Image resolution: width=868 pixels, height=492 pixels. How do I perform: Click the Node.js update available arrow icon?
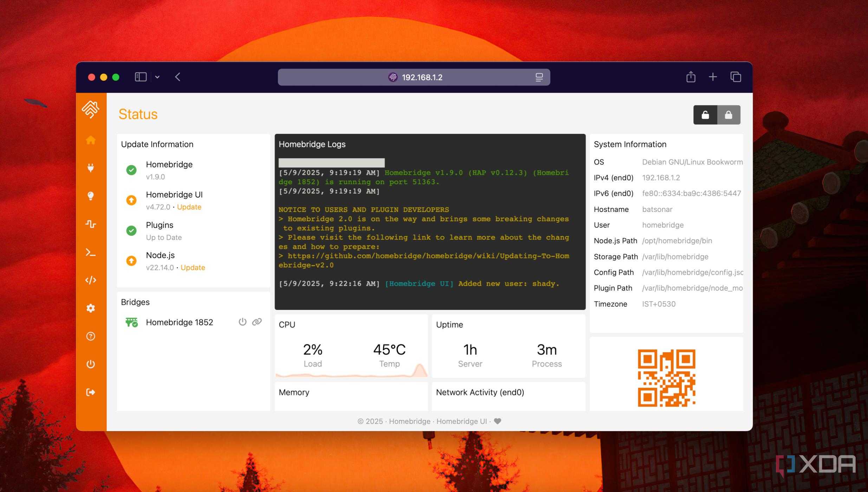(131, 261)
